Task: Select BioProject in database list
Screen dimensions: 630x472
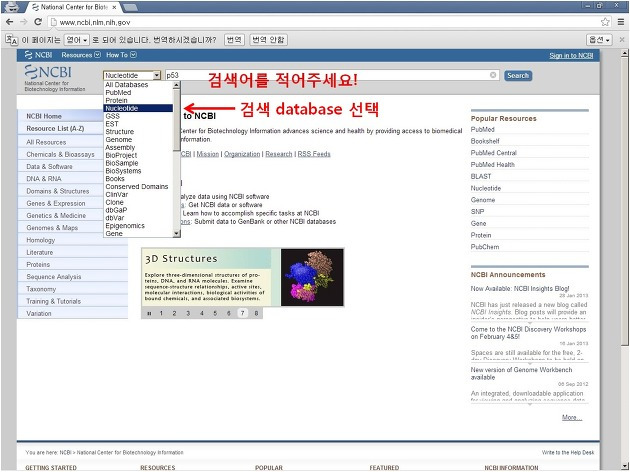Action: [138, 155]
